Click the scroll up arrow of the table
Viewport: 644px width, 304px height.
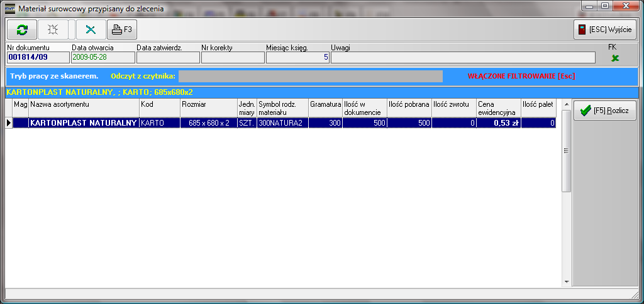(x=566, y=104)
